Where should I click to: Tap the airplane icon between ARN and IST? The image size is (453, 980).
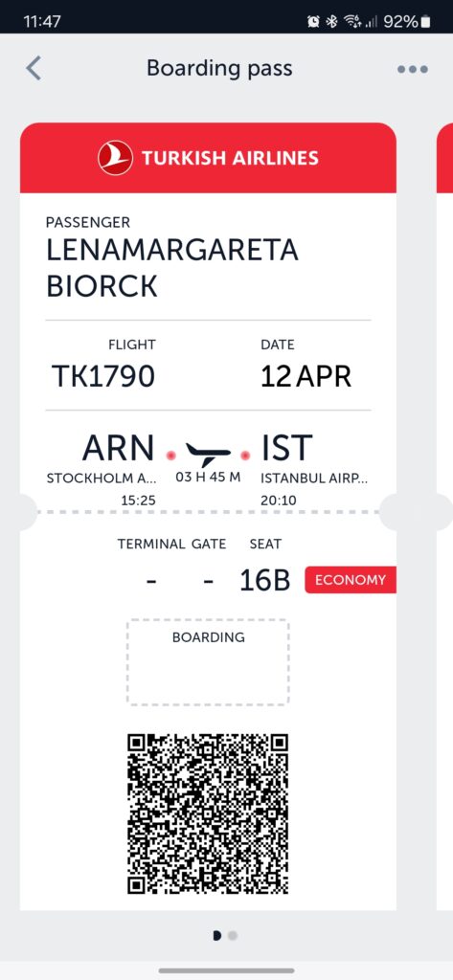tap(208, 455)
